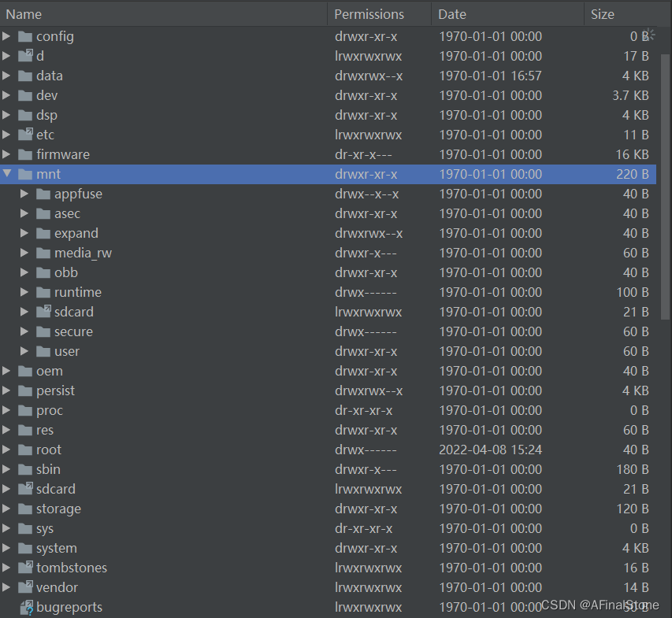
Task: Click the expand folder icon
Action: coord(43,233)
